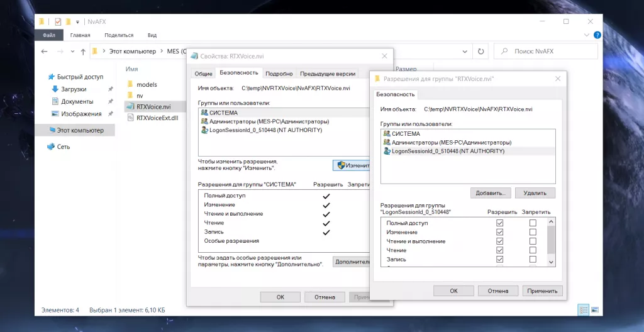This screenshot has width=644, height=332.
Task: Open the address bar history dropdown
Action: pyautogui.click(x=465, y=52)
